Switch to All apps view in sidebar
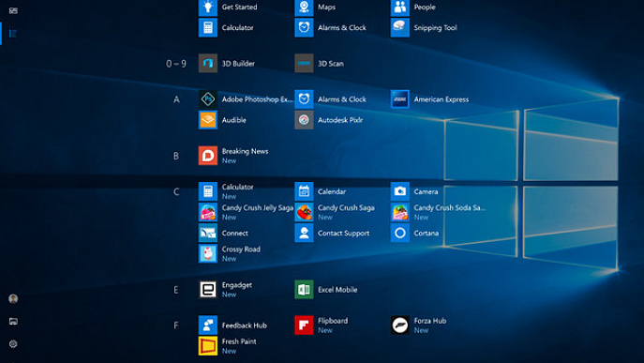Image resolution: width=644 pixels, height=363 pixels. [13, 34]
